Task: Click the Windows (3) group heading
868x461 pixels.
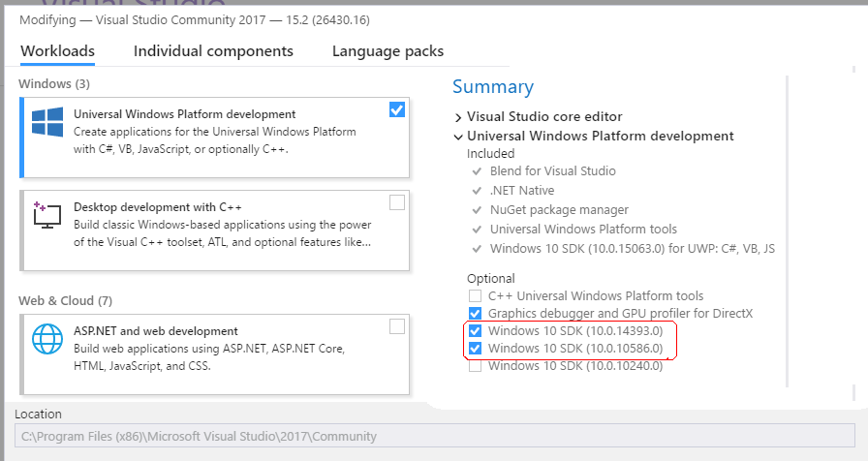Action: click(x=54, y=83)
